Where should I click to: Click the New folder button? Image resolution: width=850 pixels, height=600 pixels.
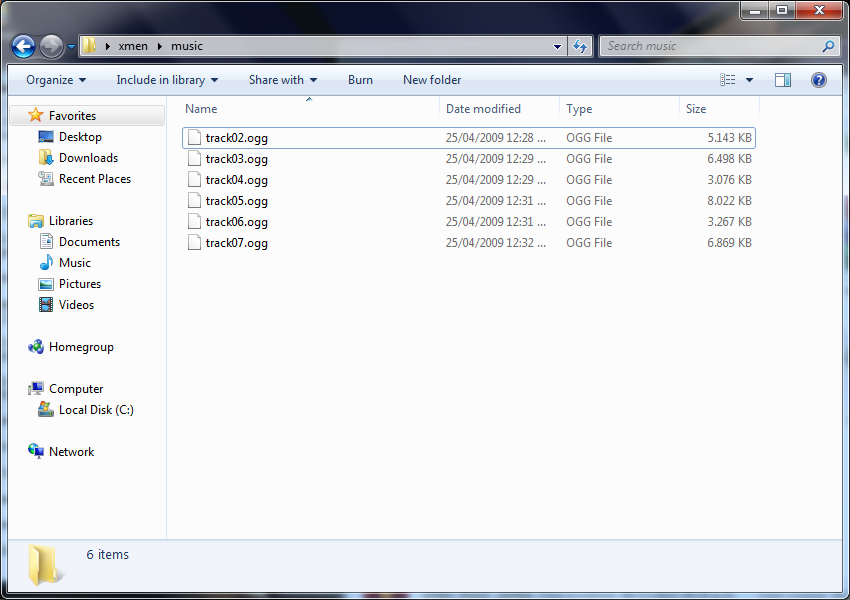tap(432, 80)
